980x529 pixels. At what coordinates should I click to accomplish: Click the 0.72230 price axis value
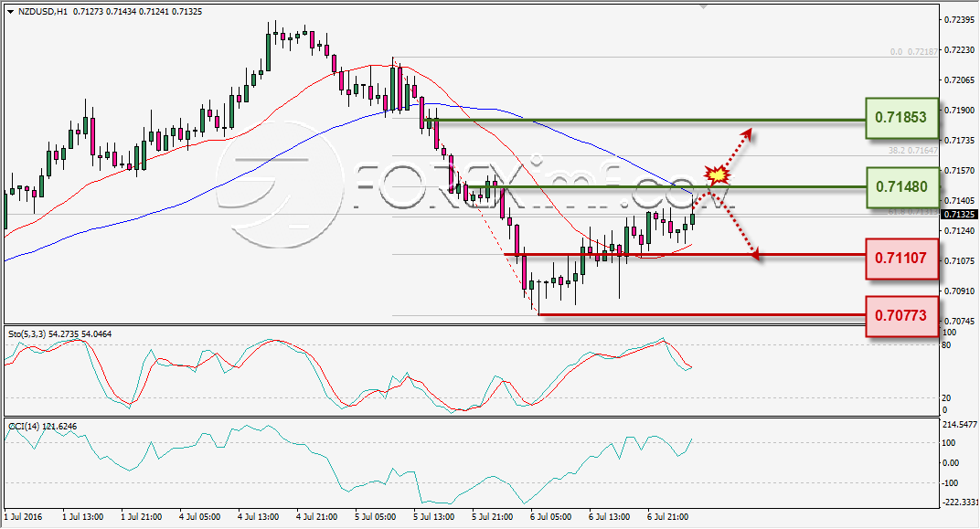(959, 49)
